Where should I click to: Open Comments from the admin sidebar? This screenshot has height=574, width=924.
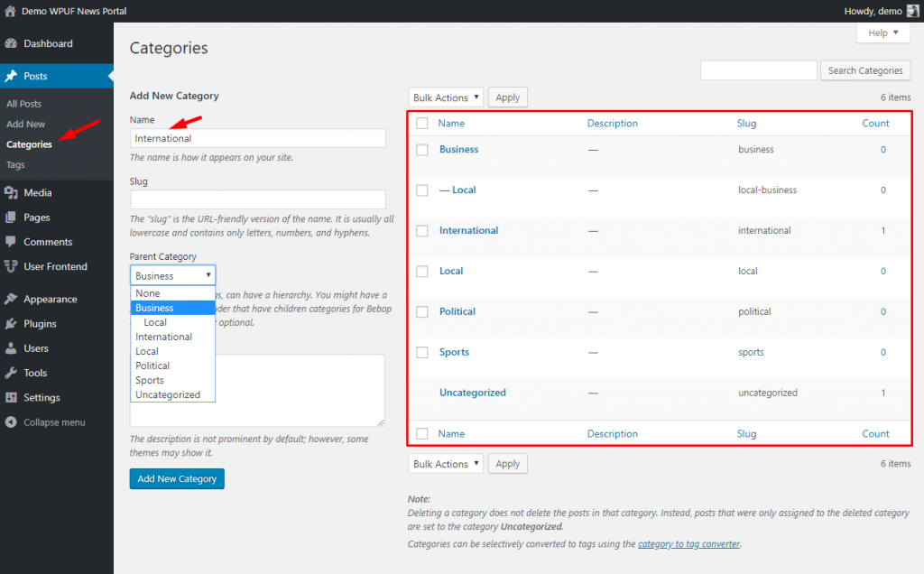pos(13,241)
